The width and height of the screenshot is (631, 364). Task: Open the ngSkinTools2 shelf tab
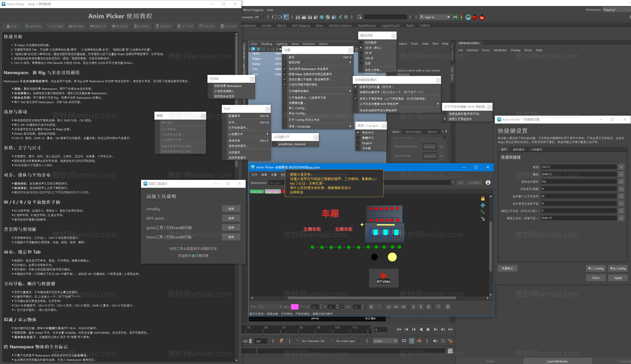pos(391,26)
